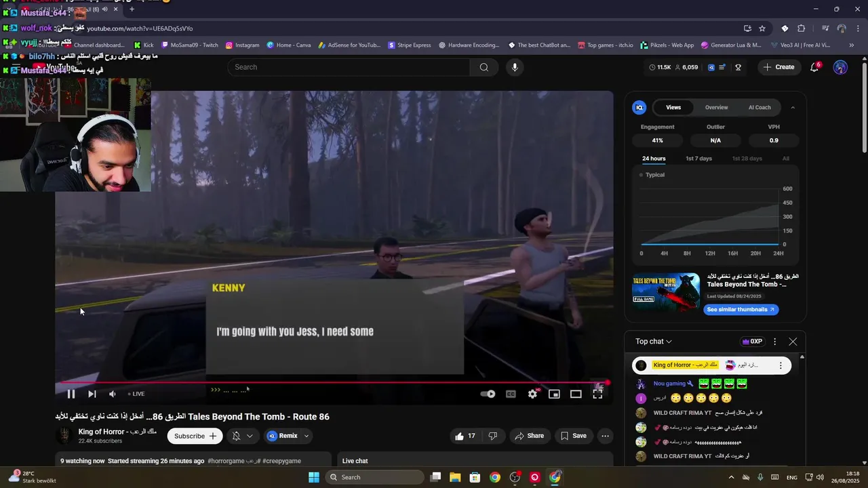This screenshot has width=868, height=488.
Task: Open vidIQ list icon in the stats bar
Action: (723, 67)
